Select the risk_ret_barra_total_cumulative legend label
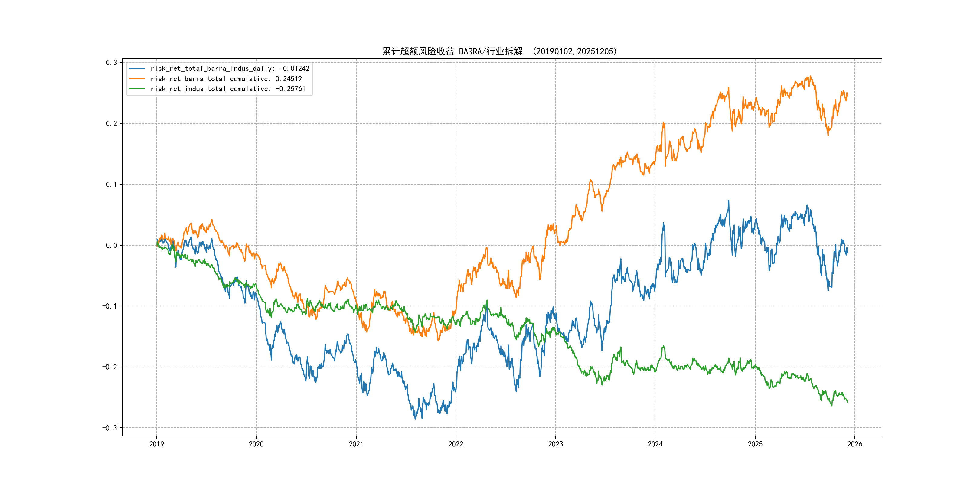Viewport: 980px width, 490px height. coord(226,79)
